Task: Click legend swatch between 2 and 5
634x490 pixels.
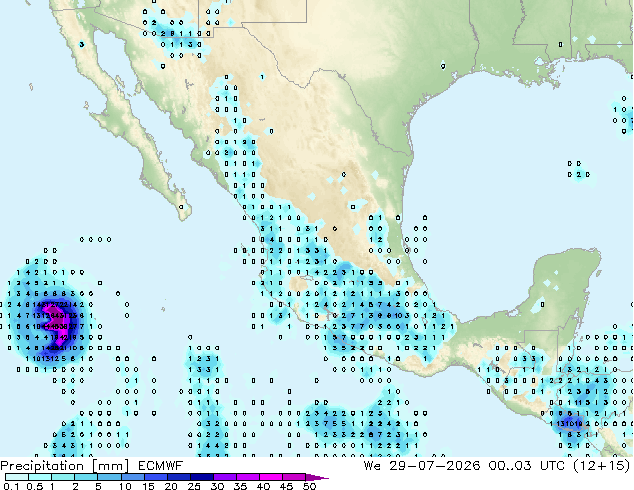Action: click(x=86, y=477)
